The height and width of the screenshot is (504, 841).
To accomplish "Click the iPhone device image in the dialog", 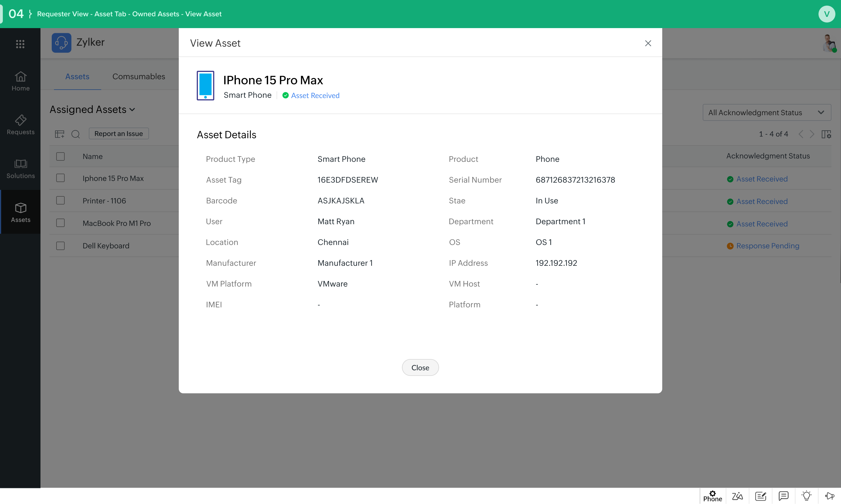I will click(205, 86).
